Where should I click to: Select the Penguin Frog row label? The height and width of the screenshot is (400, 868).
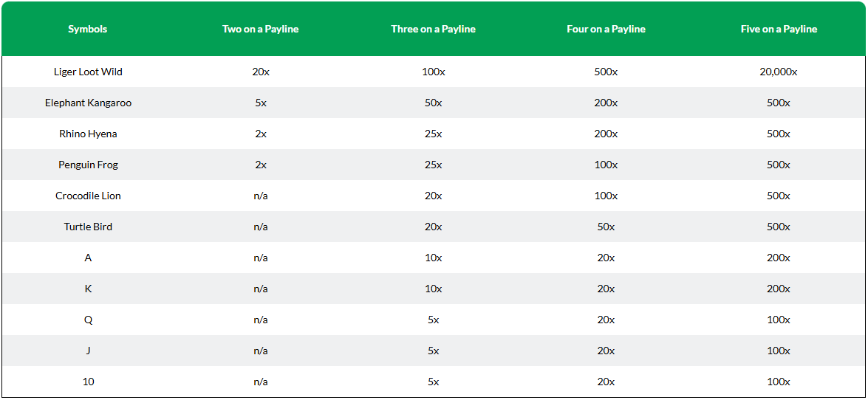coord(88,165)
